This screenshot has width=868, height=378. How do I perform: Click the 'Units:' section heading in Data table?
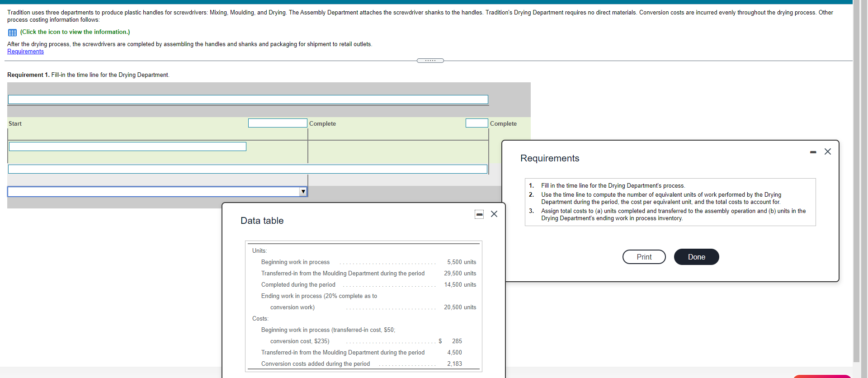(x=259, y=251)
